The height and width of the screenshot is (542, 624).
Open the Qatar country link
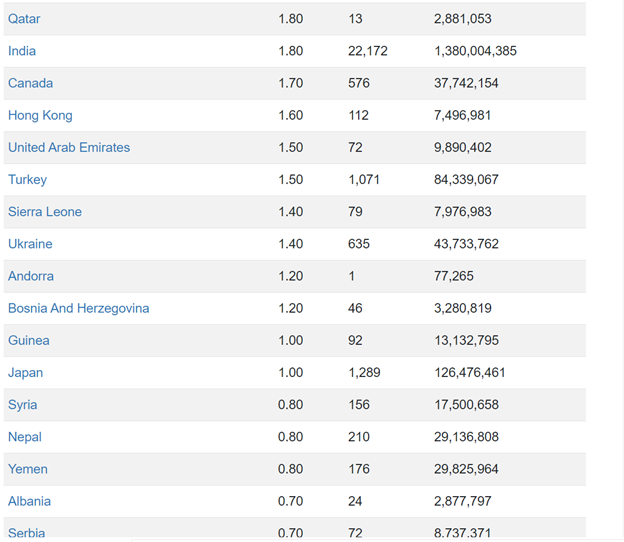click(24, 19)
